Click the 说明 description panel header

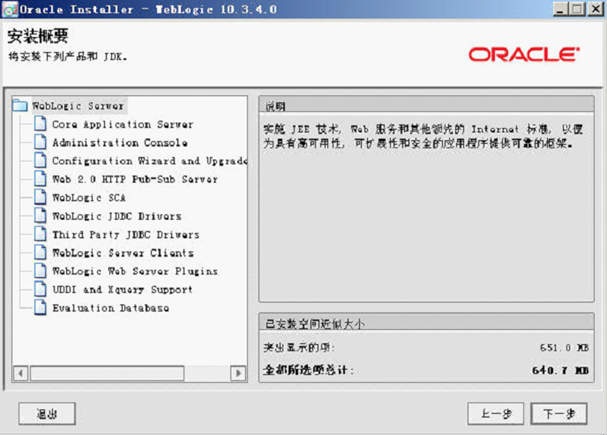coord(426,106)
